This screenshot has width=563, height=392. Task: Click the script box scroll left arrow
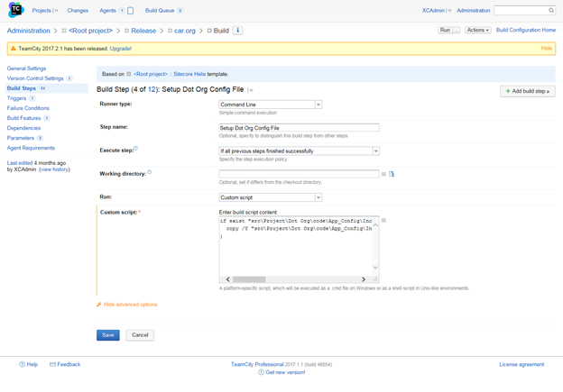(228, 279)
